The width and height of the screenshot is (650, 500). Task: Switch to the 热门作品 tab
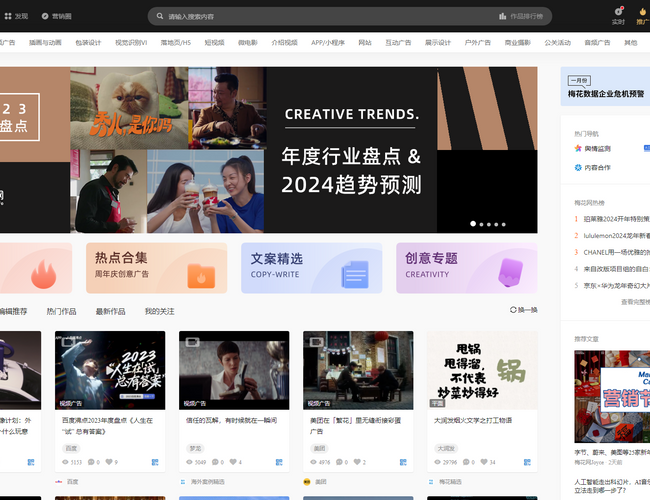coord(61,311)
